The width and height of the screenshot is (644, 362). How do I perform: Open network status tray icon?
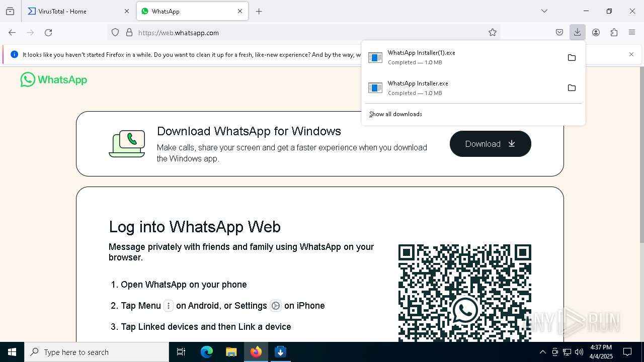(x=567, y=352)
